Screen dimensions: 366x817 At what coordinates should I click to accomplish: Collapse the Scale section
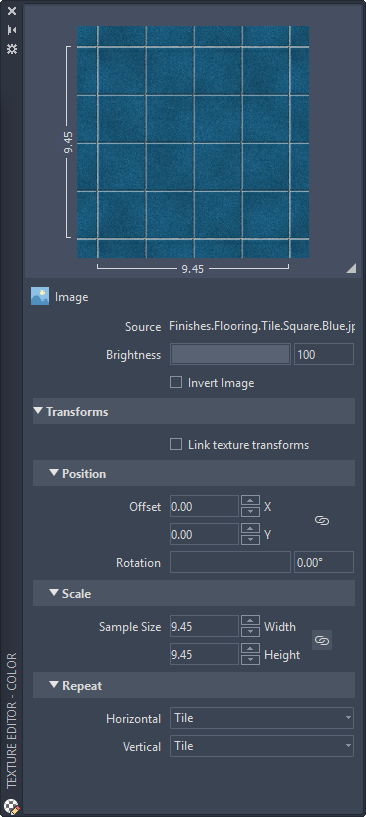[x=54, y=593]
